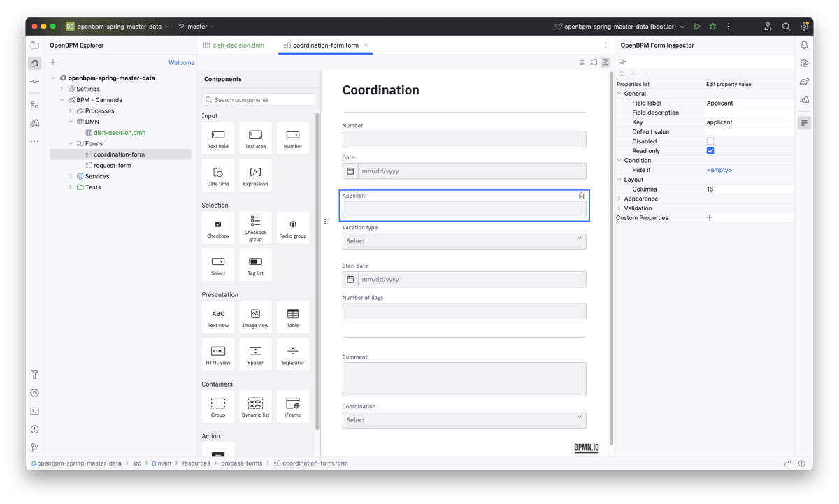Switch to the dish-decision.dmn tab
This screenshot has width=839, height=504.
238,45
